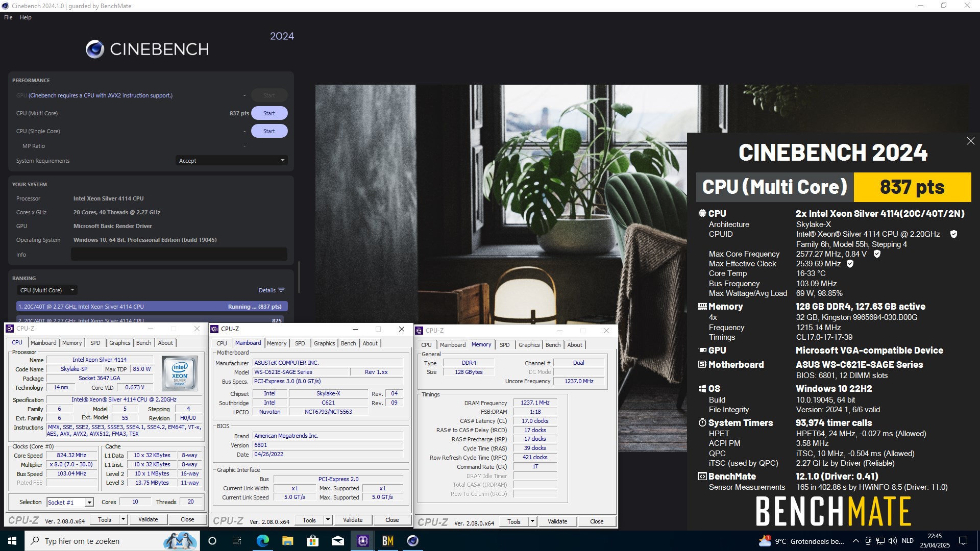Start the CPU (Single Core) benchmark
This screenshot has height=551, width=980.
click(269, 131)
